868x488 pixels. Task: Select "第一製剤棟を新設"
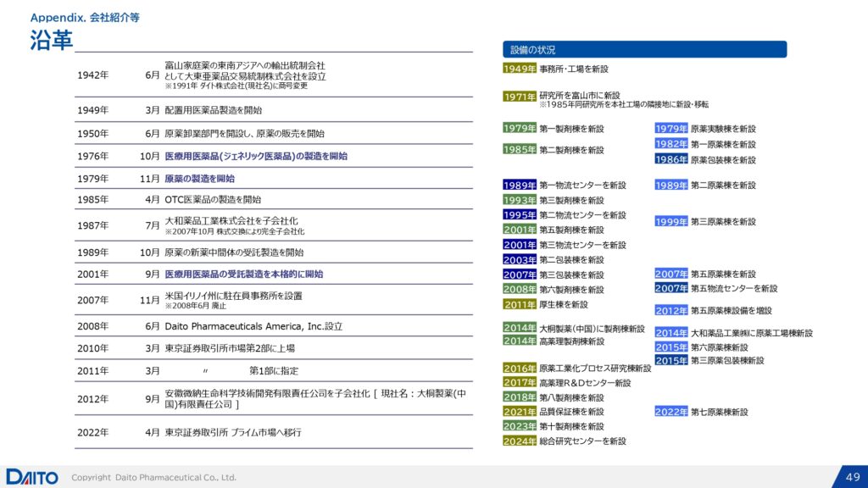[x=572, y=129]
